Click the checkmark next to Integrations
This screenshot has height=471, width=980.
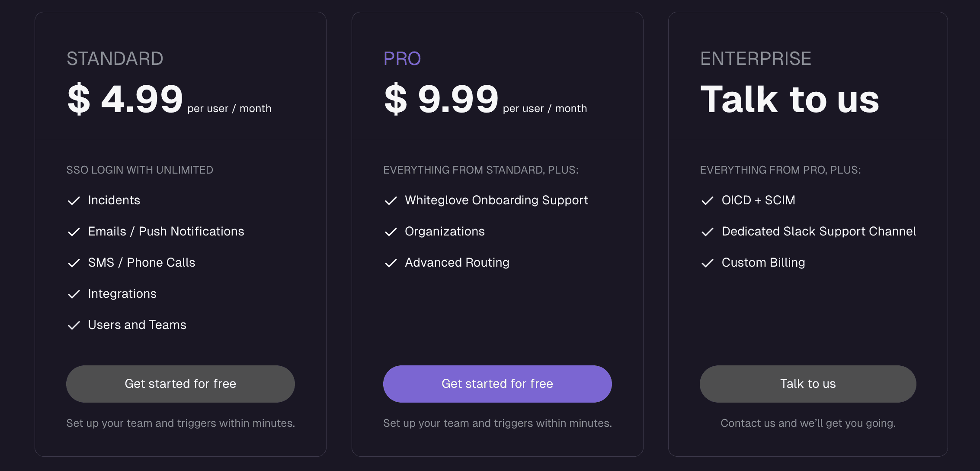74,294
